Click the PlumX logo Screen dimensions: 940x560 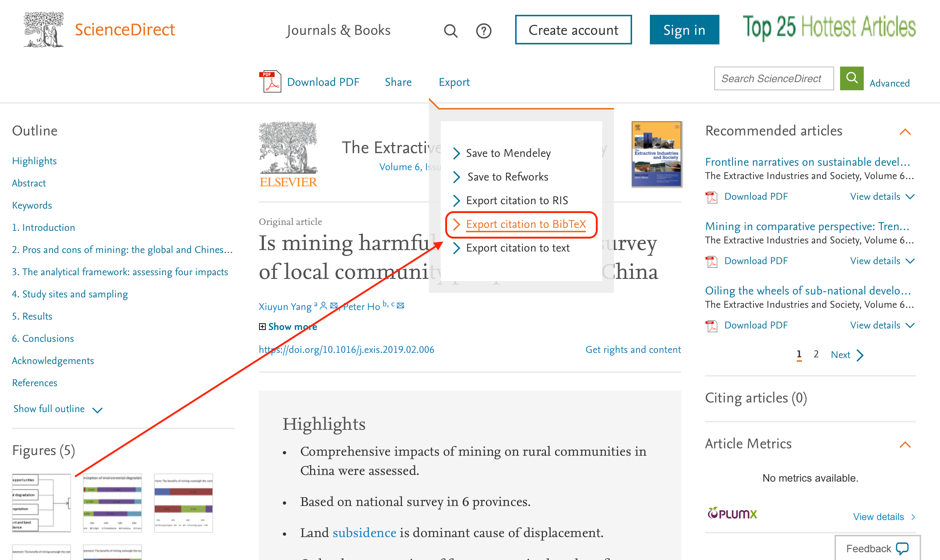tap(732, 513)
